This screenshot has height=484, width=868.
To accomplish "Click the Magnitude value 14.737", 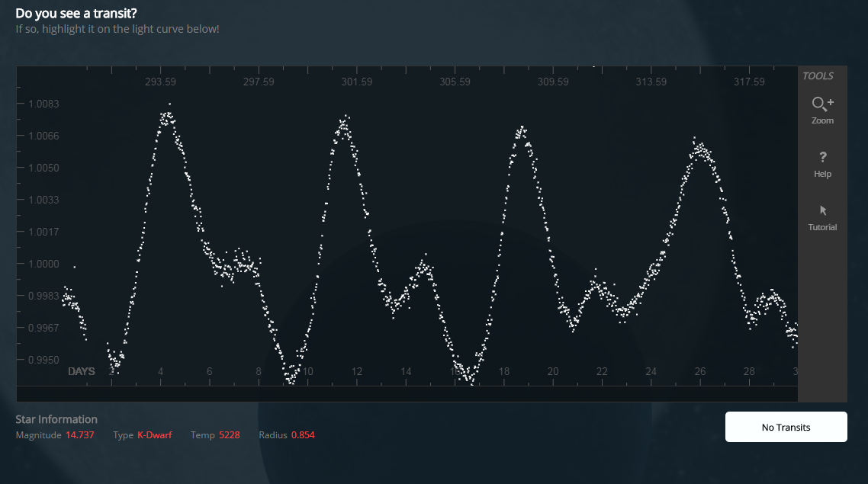I will 80,435.
